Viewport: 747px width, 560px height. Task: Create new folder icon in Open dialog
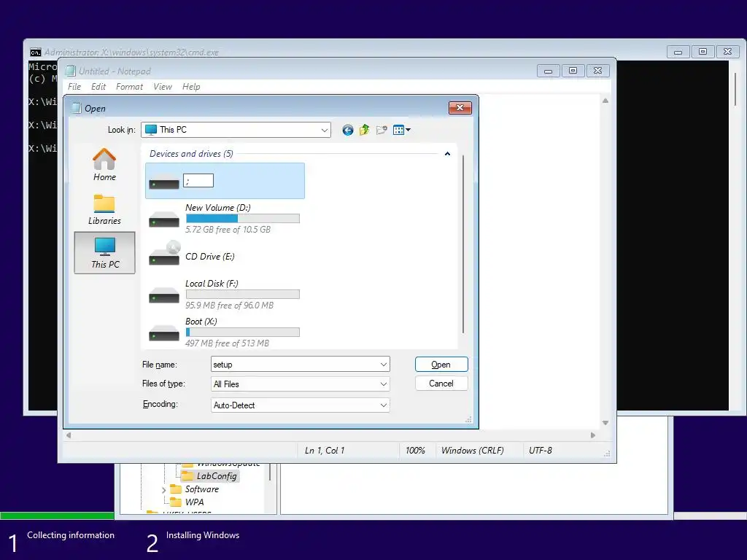[381, 130]
